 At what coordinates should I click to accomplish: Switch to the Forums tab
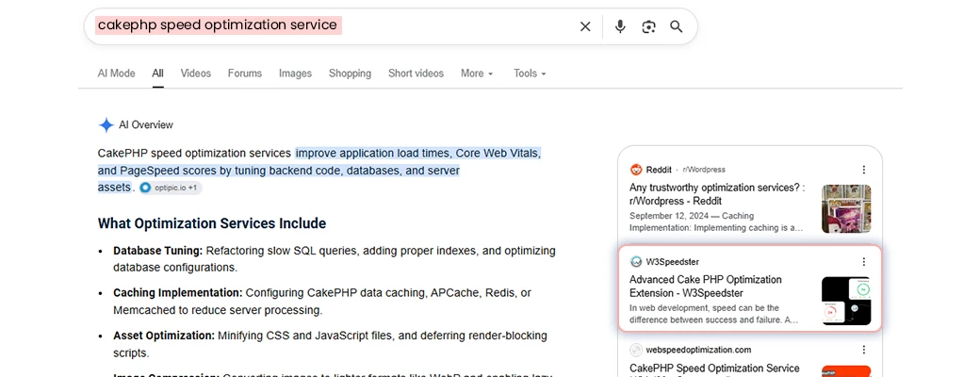click(x=244, y=74)
